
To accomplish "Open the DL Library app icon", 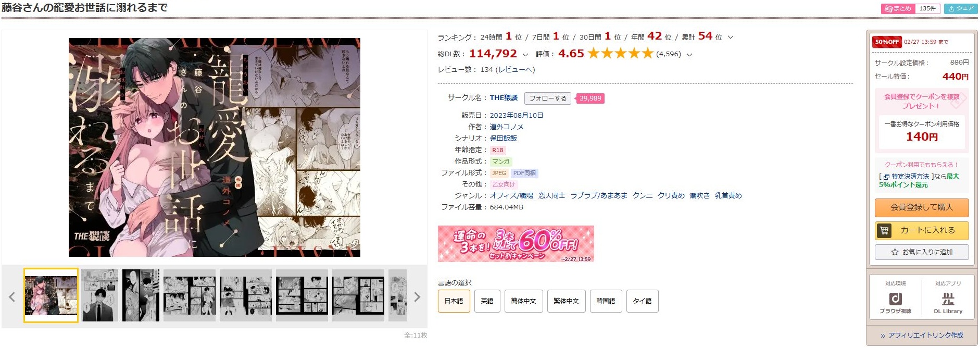I will pyautogui.click(x=948, y=299).
